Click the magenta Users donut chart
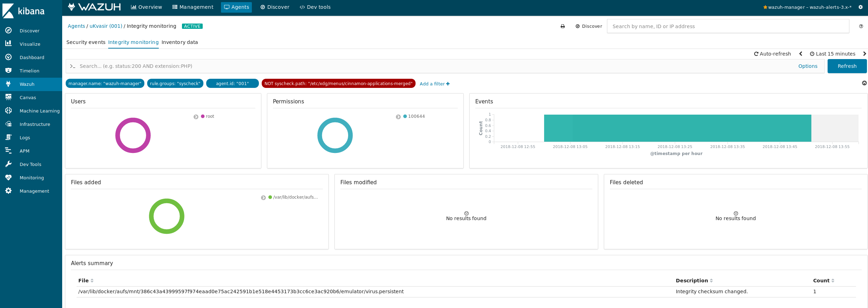868x308 pixels. click(x=133, y=119)
